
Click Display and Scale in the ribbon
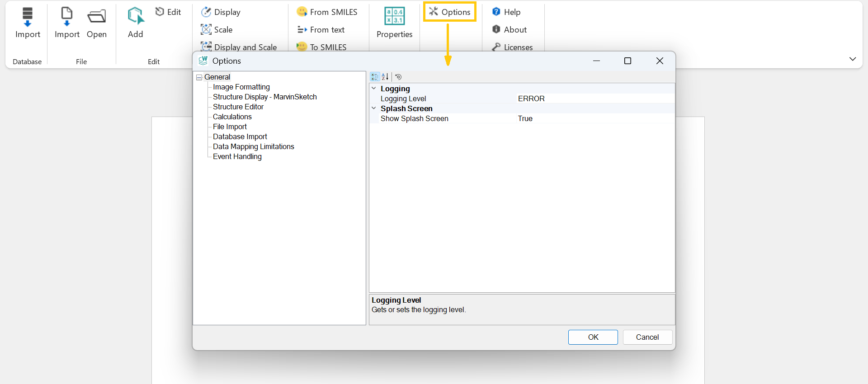pyautogui.click(x=239, y=47)
